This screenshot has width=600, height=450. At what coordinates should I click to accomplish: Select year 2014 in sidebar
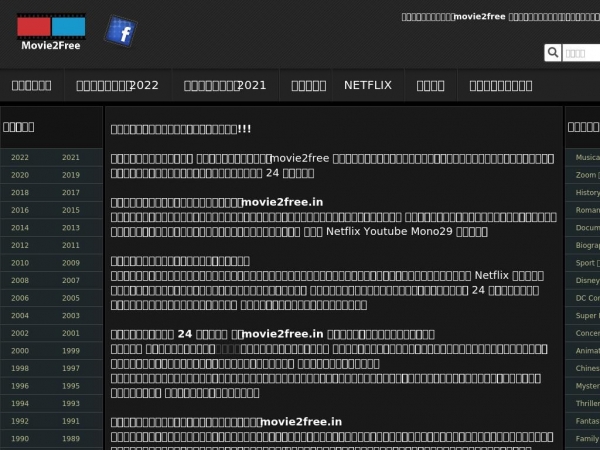(20, 228)
